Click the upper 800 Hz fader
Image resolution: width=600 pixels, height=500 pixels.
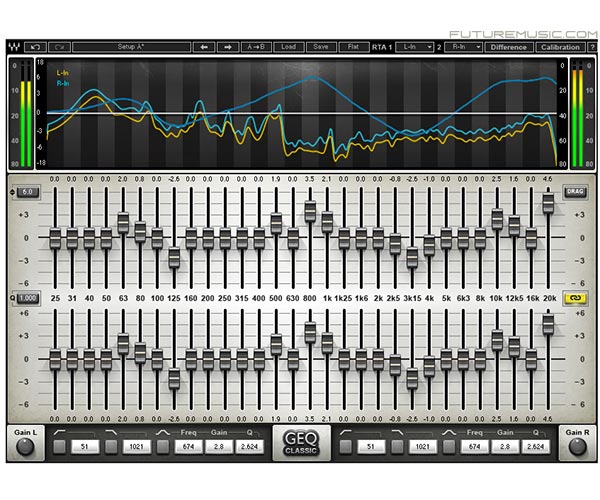(x=310, y=211)
